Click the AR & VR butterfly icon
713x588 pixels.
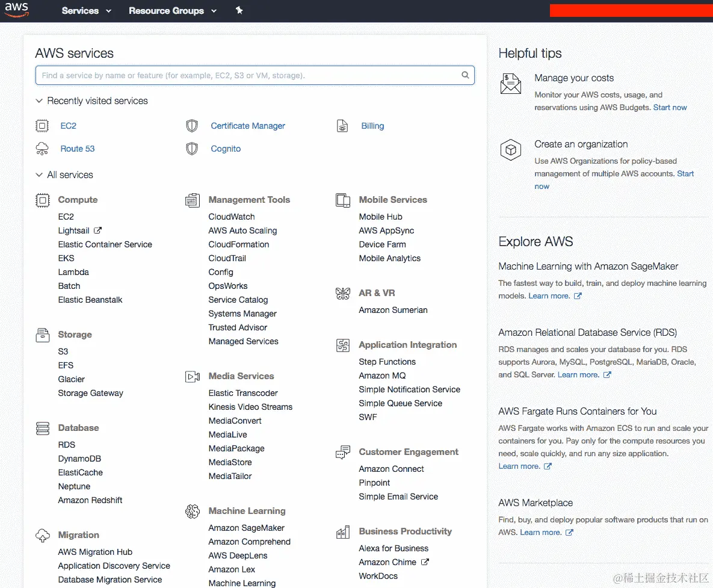pyautogui.click(x=343, y=293)
